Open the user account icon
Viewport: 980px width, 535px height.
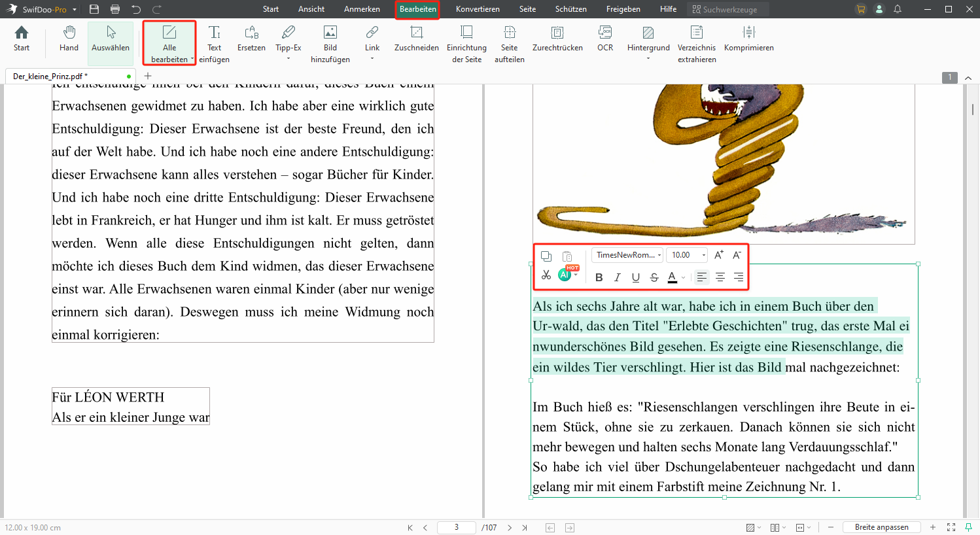879,9
